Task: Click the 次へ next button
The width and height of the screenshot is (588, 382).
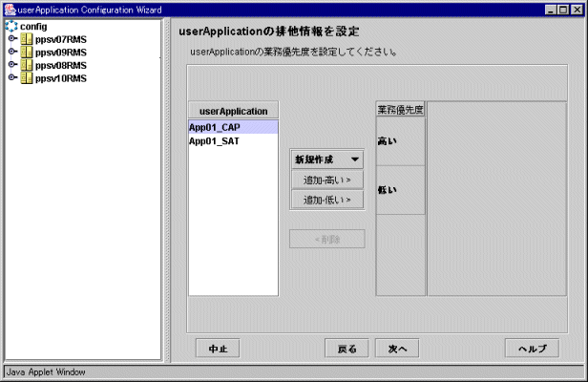Action: pyautogui.click(x=397, y=349)
